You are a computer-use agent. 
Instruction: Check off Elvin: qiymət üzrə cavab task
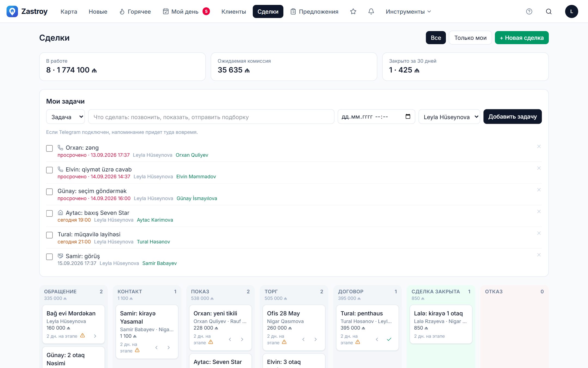(49, 170)
